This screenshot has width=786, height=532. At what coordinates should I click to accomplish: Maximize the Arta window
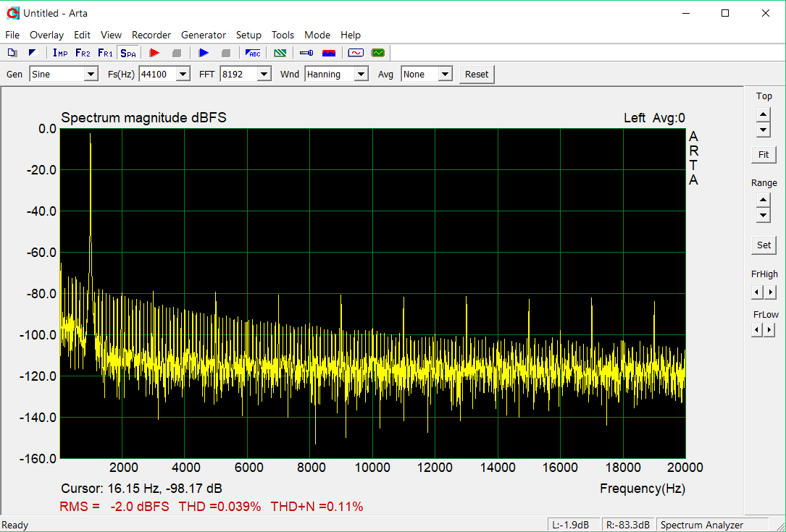point(725,14)
